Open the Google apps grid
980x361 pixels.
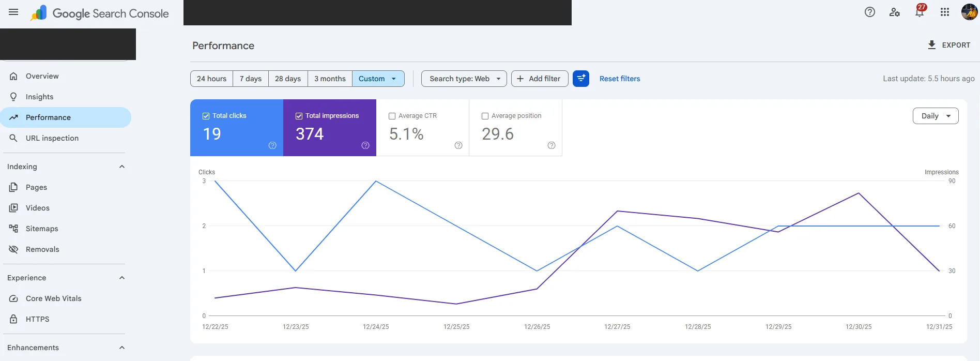tap(945, 12)
